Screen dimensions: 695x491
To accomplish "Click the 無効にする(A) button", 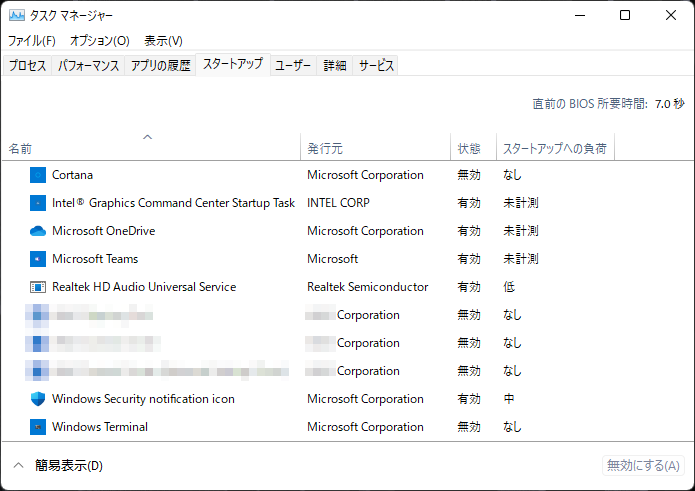I will click(643, 465).
